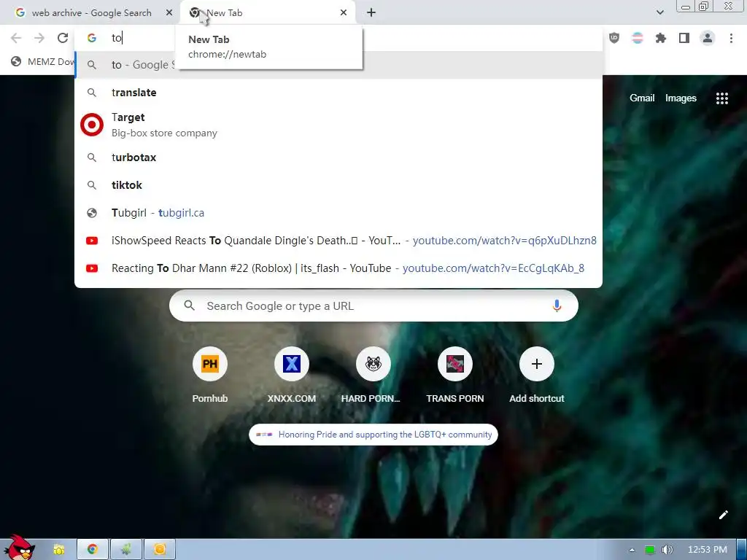747x560 pixels.
Task: Open the Google apps grid
Action: click(721, 98)
